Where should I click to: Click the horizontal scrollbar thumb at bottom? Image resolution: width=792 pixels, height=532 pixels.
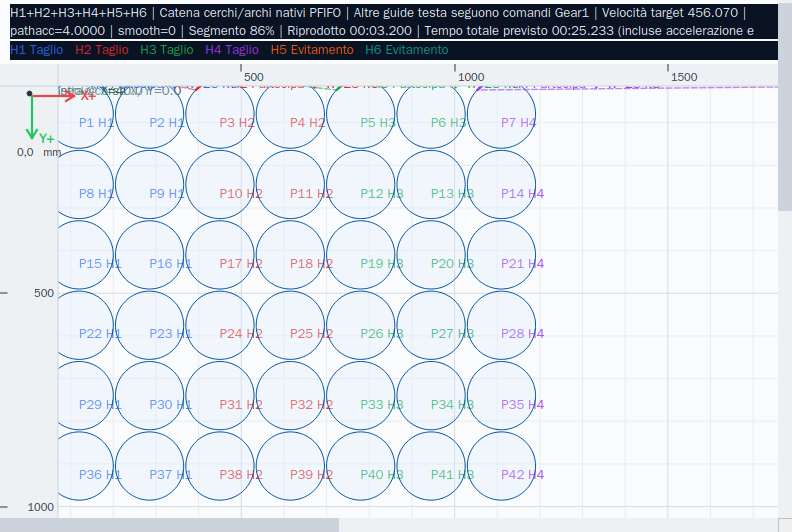[169, 525]
